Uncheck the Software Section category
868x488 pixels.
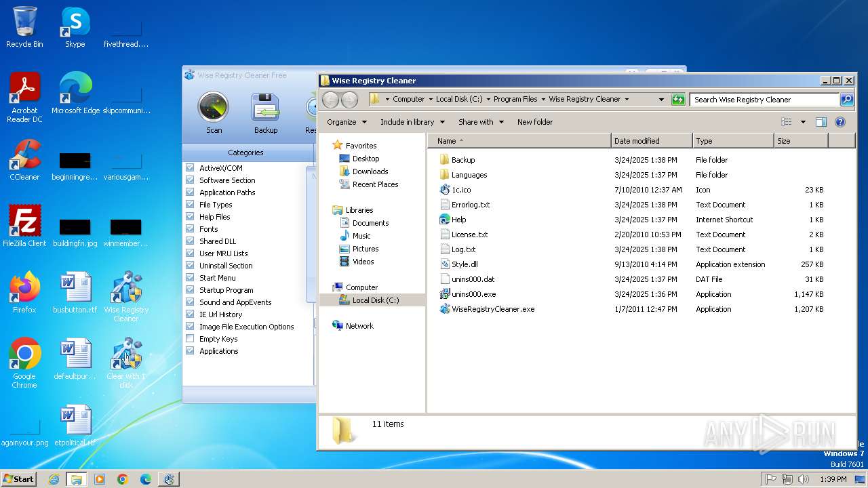coord(190,180)
